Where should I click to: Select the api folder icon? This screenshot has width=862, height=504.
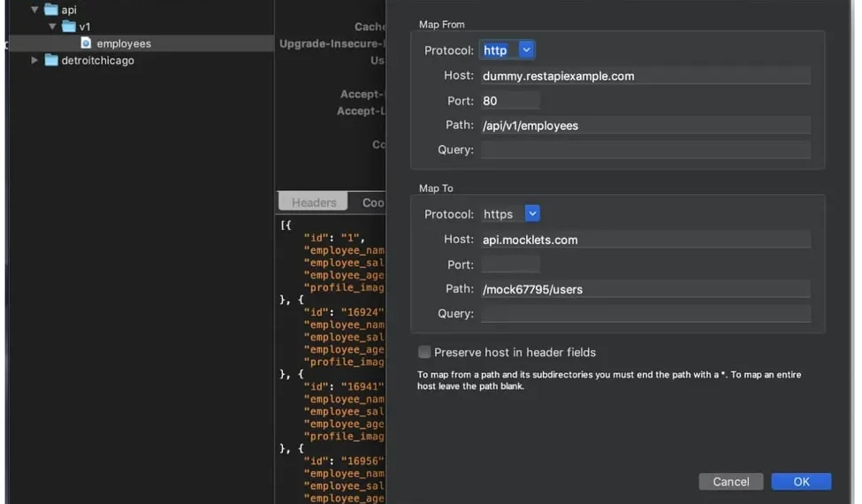point(51,10)
